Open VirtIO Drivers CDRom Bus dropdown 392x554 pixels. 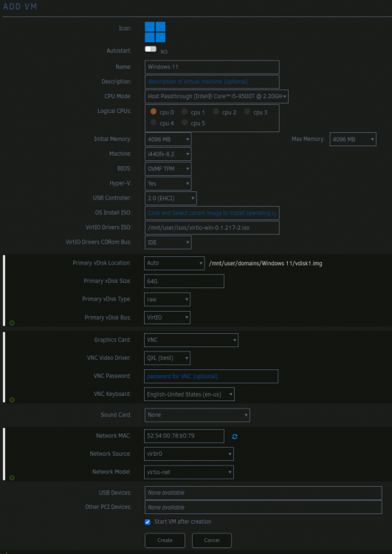(x=168, y=242)
